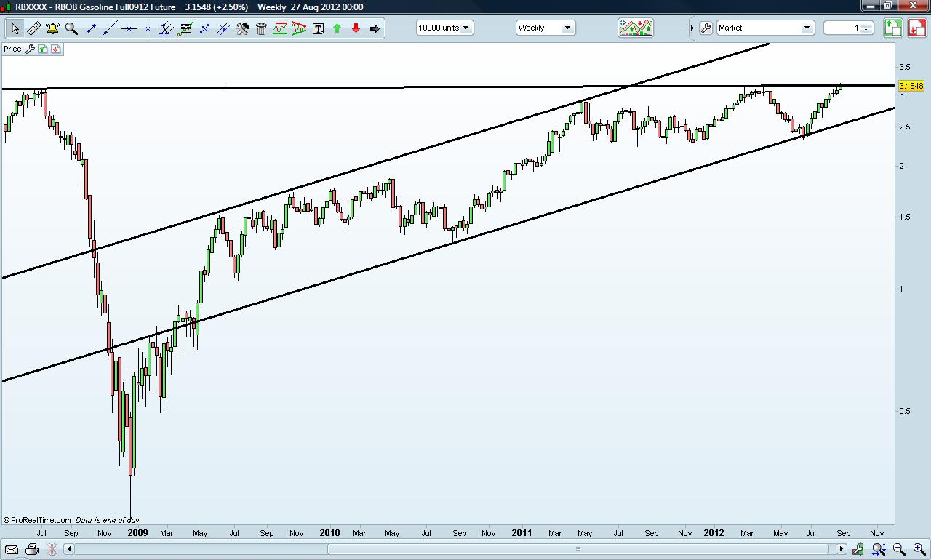Select the green up arrow marker
The width and height of the screenshot is (931, 560).
337,28
